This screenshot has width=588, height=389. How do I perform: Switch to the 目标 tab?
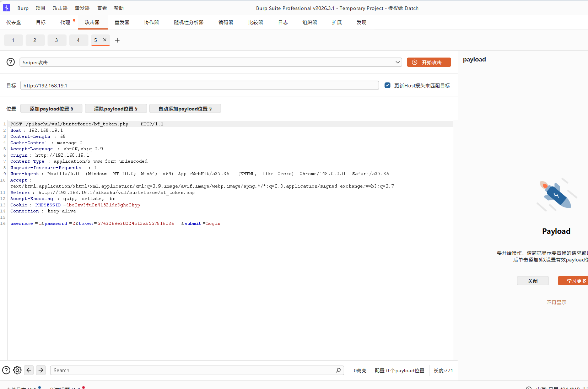(41, 22)
